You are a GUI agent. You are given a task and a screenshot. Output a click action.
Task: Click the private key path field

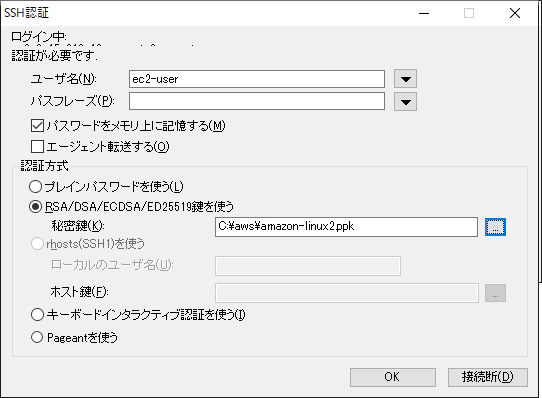point(346,227)
